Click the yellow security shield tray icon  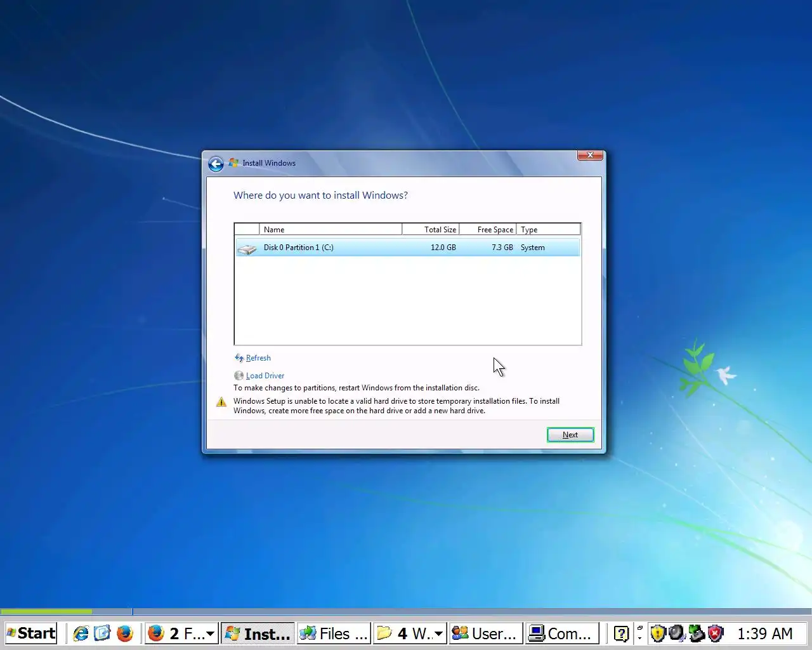tap(658, 633)
